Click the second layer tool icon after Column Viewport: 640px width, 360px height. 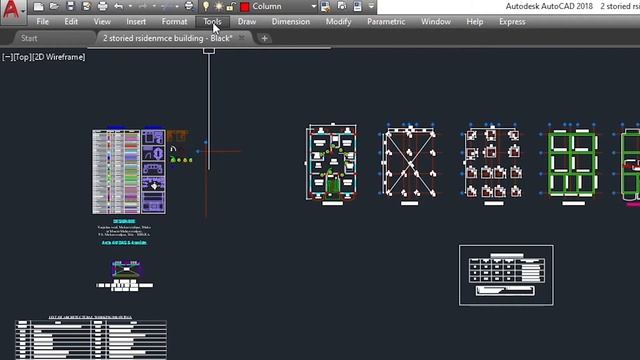coord(342,7)
